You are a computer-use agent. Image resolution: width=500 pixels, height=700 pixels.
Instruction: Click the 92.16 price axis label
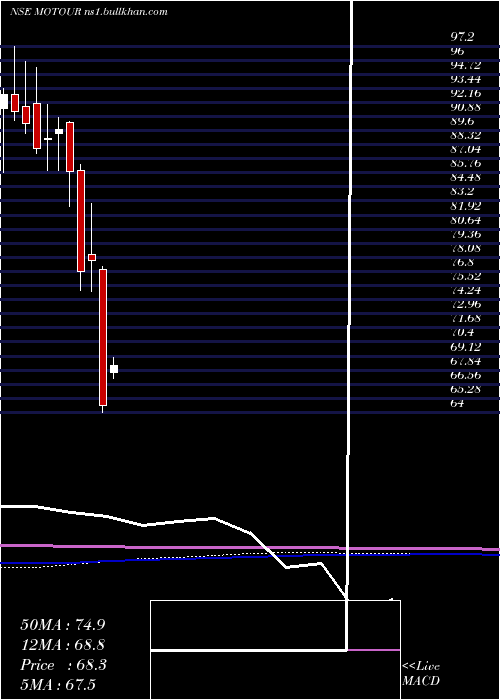[465, 93]
